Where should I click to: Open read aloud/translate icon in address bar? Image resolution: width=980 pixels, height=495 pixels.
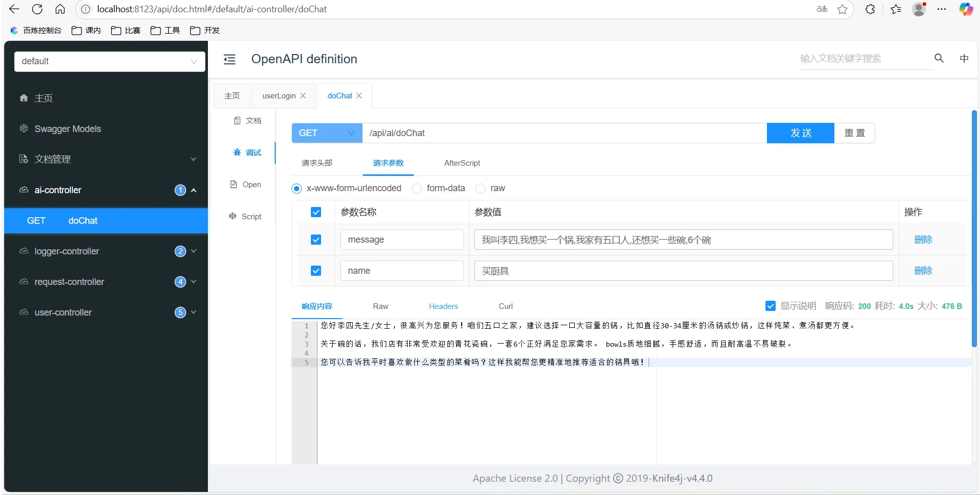click(822, 9)
